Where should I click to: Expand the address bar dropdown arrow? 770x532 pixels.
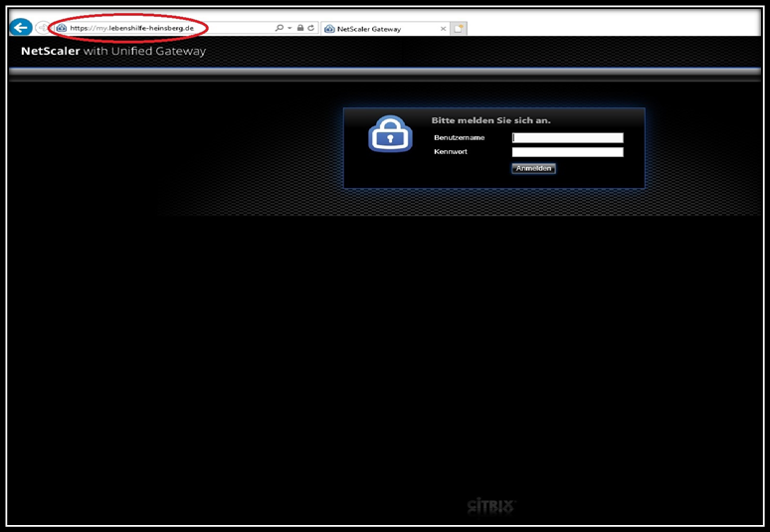(x=289, y=28)
